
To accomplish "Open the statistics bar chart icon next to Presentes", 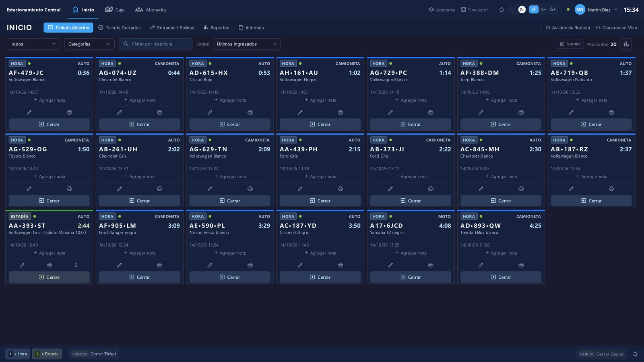I will point(626,44).
